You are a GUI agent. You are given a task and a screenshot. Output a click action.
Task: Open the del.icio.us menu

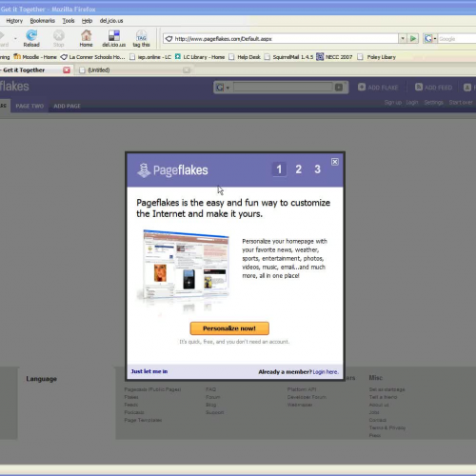click(111, 21)
